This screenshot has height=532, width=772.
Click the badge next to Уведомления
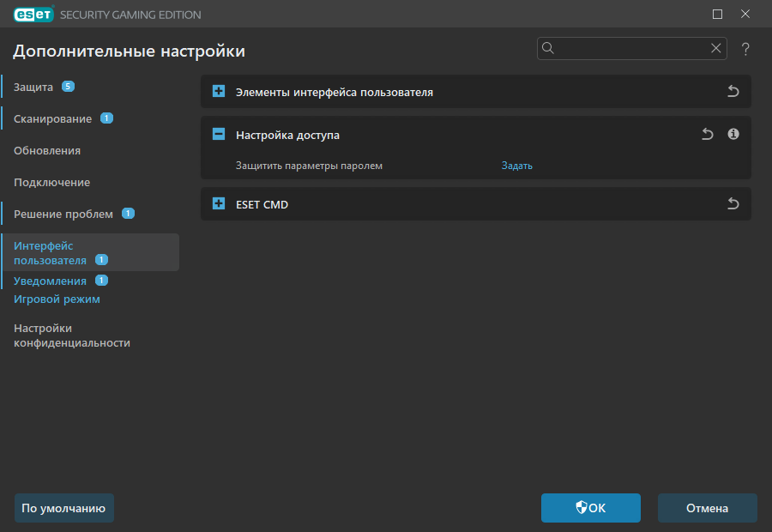click(x=101, y=281)
